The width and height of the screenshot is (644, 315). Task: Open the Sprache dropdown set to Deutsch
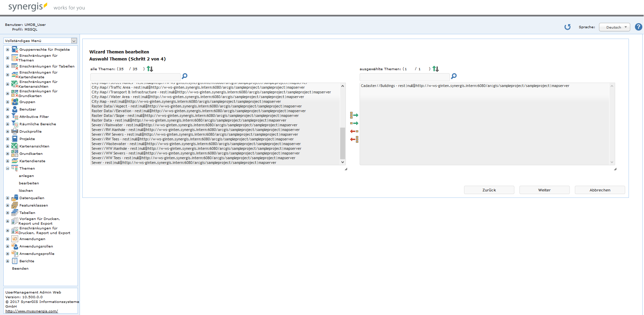click(614, 27)
